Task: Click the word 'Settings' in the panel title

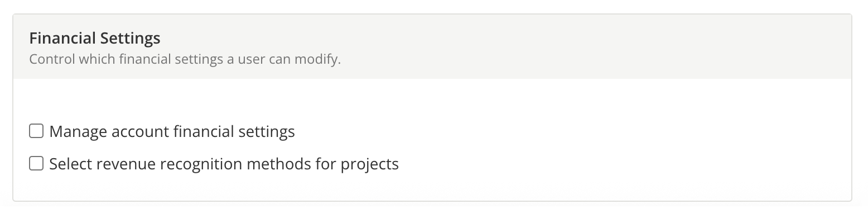Action: pyautogui.click(x=130, y=39)
